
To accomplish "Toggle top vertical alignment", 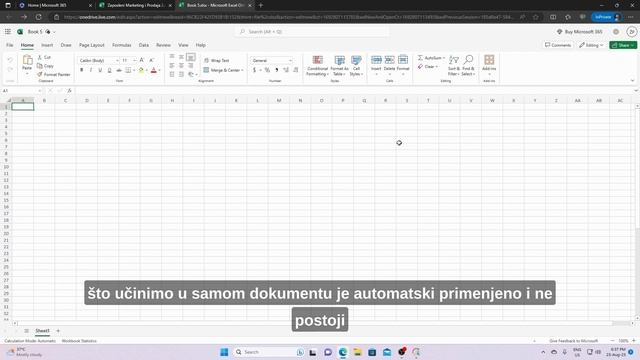I will (x=172, y=56).
